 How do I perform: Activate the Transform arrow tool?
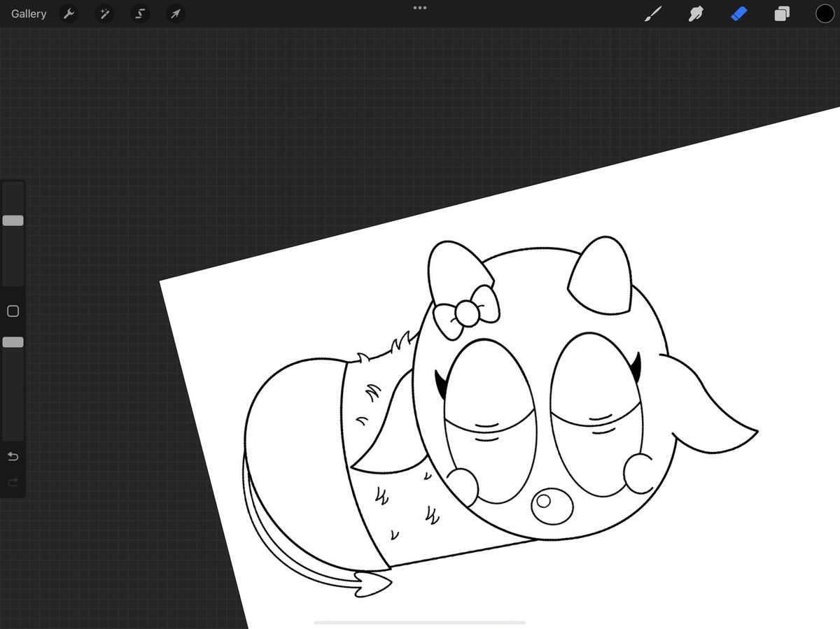coord(175,14)
